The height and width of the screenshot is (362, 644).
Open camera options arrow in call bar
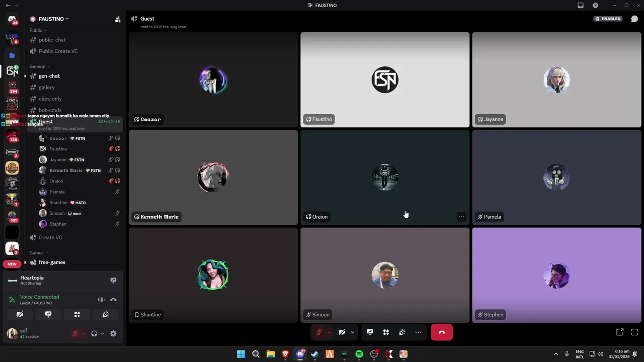point(352,332)
